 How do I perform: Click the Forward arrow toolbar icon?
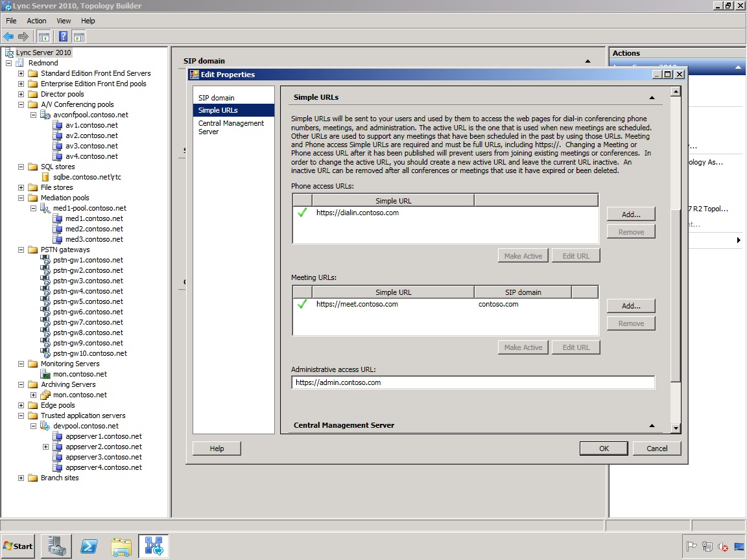coord(23,36)
